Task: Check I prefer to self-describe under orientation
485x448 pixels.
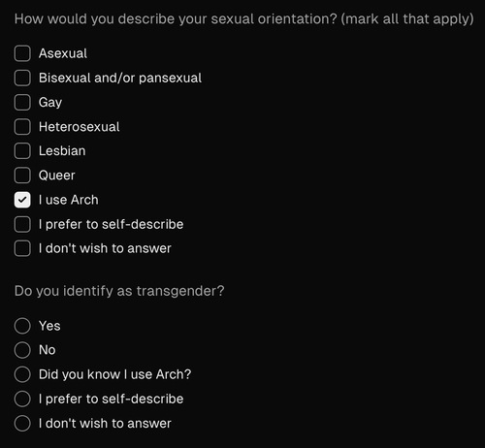Action: (22, 224)
